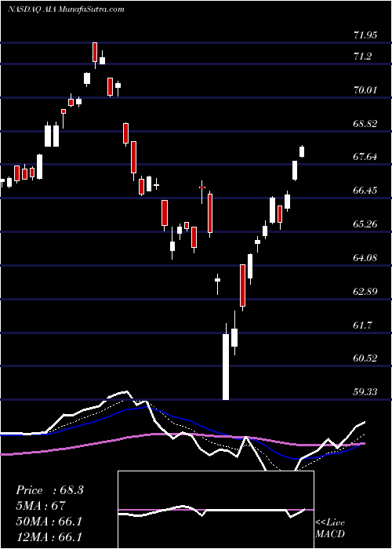
Task: Select the 60.52 price level label
Action: (366, 358)
